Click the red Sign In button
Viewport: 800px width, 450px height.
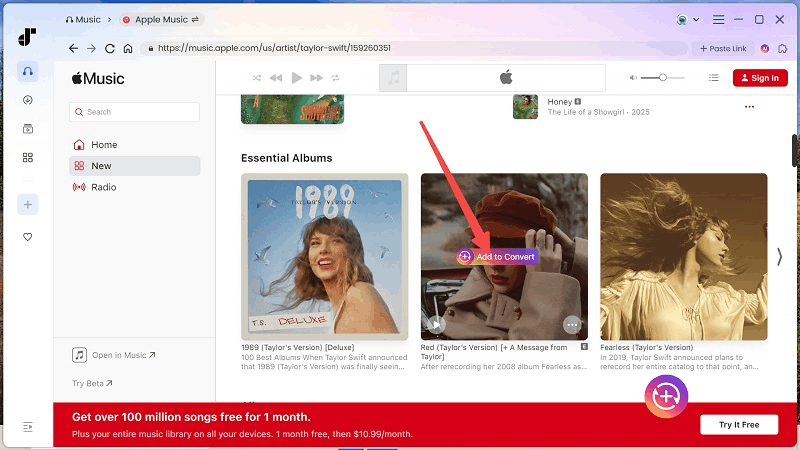point(759,78)
